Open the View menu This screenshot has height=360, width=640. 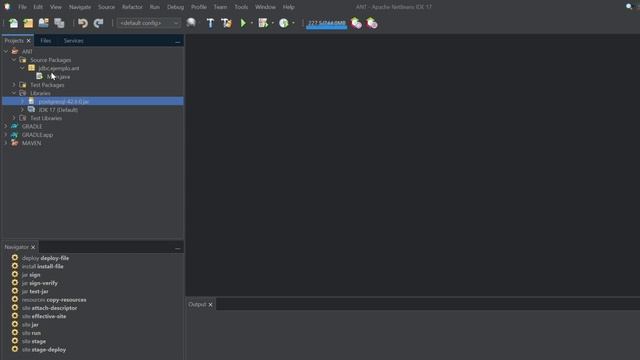click(x=56, y=7)
